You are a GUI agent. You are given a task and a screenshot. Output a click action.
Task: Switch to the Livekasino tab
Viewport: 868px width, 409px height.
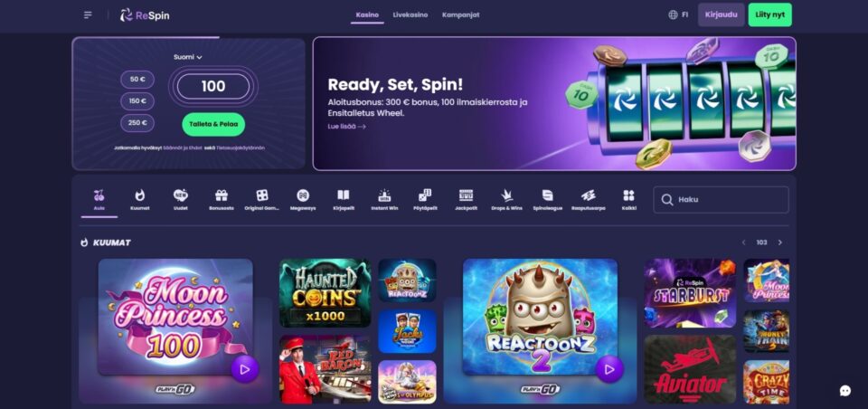tap(410, 15)
